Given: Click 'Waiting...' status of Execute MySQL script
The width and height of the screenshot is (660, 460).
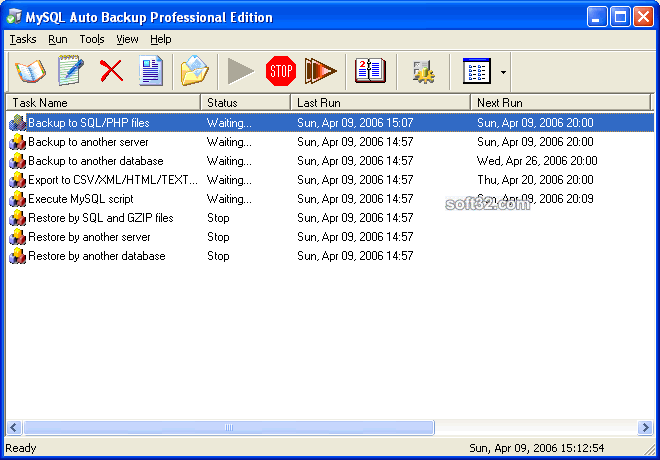Looking at the screenshot, I should pos(229,199).
